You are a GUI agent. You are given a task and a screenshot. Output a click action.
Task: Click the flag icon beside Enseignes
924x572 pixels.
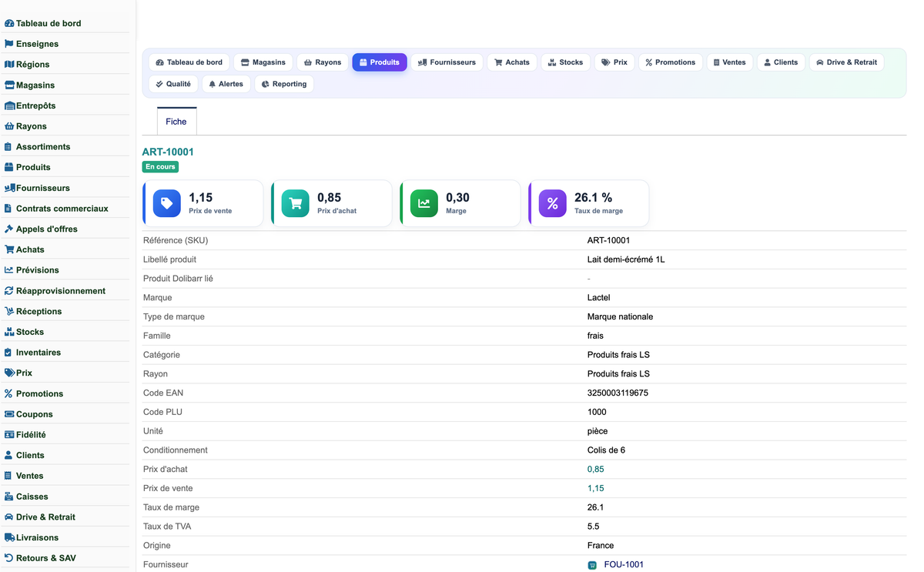pyautogui.click(x=9, y=44)
